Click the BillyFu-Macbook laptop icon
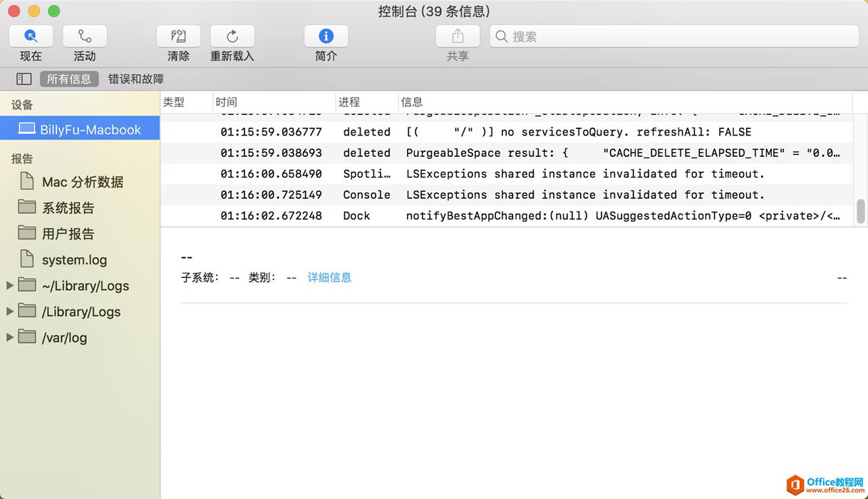Image resolution: width=868 pixels, height=499 pixels. click(x=27, y=129)
